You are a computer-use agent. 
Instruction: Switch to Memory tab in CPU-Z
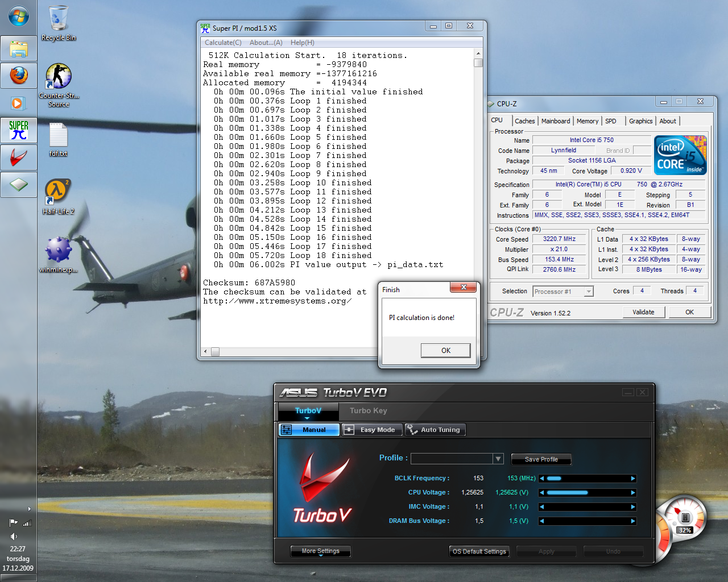pyautogui.click(x=588, y=121)
